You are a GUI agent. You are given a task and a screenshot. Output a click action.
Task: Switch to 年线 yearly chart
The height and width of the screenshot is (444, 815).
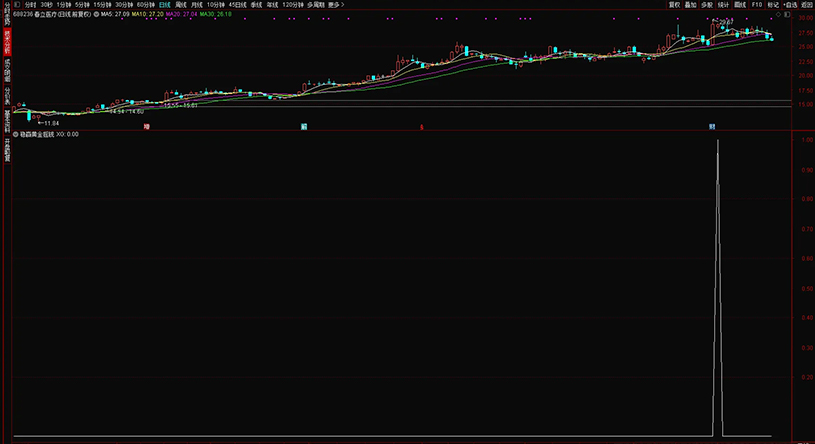click(272, 5)
